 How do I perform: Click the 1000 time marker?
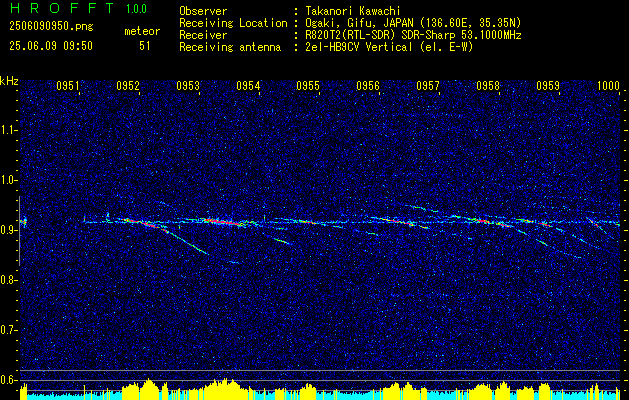click(608, 86)
